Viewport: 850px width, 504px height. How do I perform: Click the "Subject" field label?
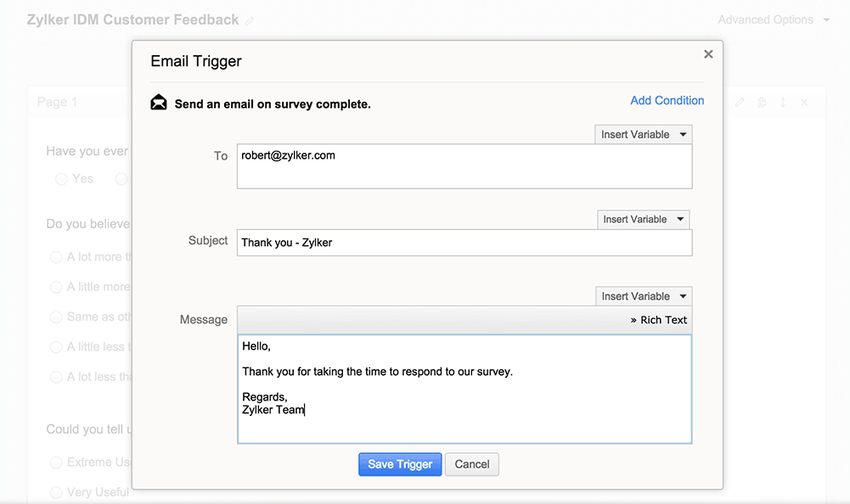(x=208, y=241)
